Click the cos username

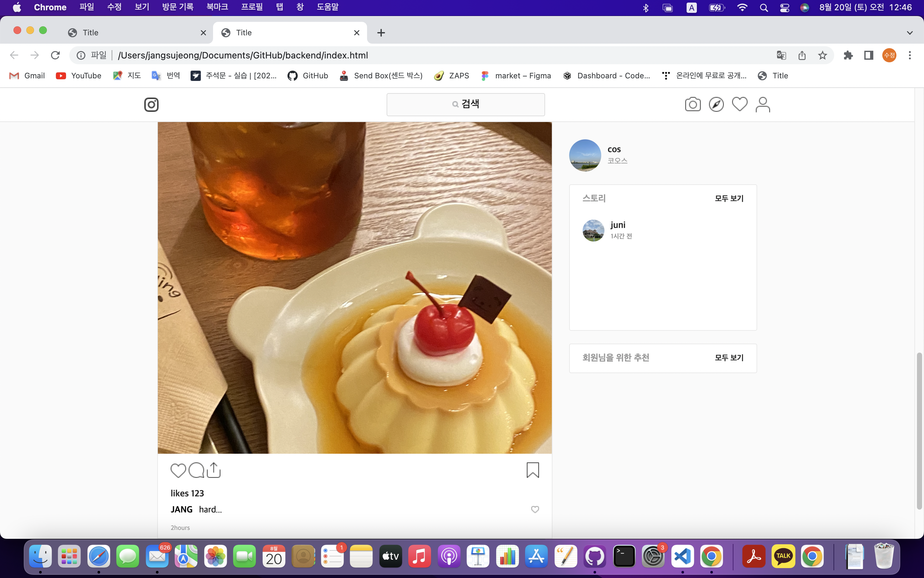[614, 149]
